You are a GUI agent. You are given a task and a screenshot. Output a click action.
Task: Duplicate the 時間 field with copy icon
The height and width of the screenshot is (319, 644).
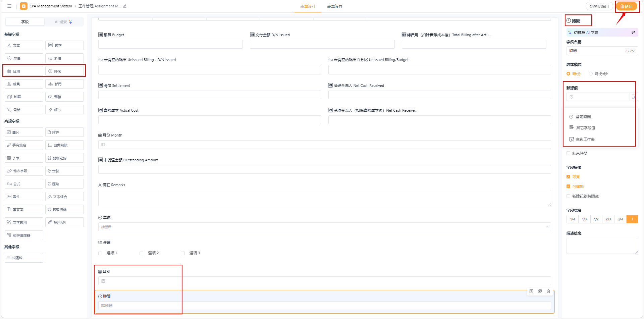coord(540,291)
